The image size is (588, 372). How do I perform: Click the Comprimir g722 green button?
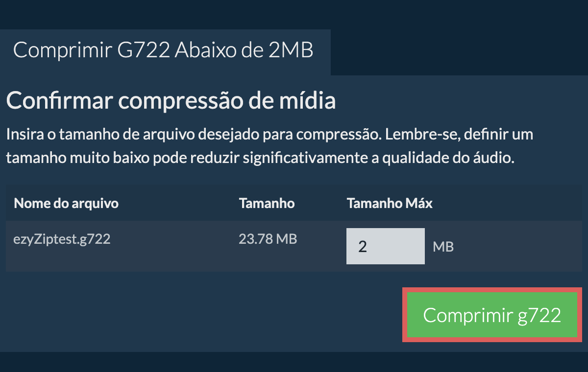click(492, 315)
